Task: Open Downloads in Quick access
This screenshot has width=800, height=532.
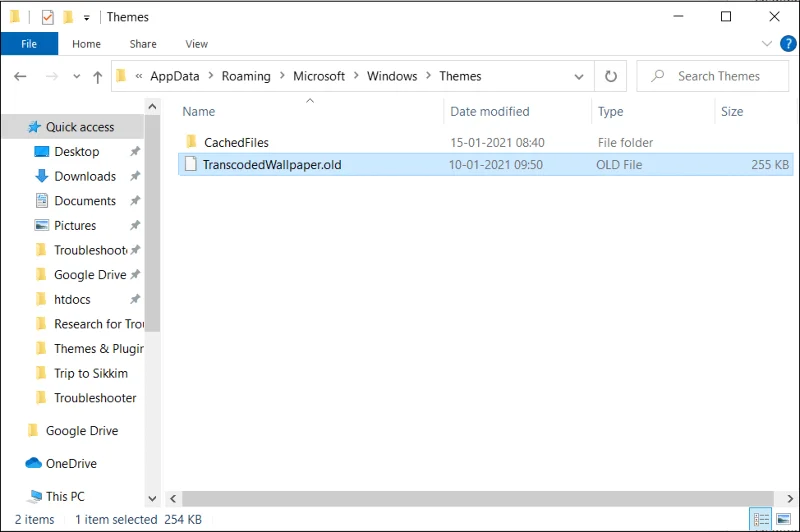Action: 85,176
